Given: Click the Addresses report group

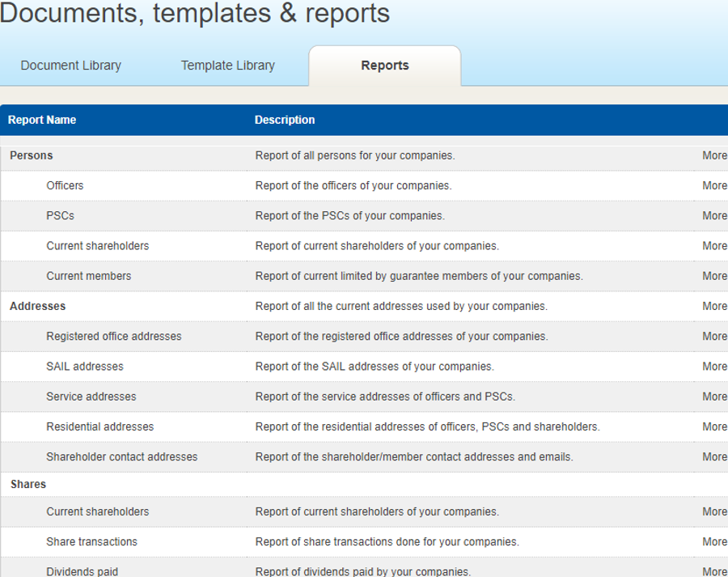Looking at the screenshot, I should 37,306.
